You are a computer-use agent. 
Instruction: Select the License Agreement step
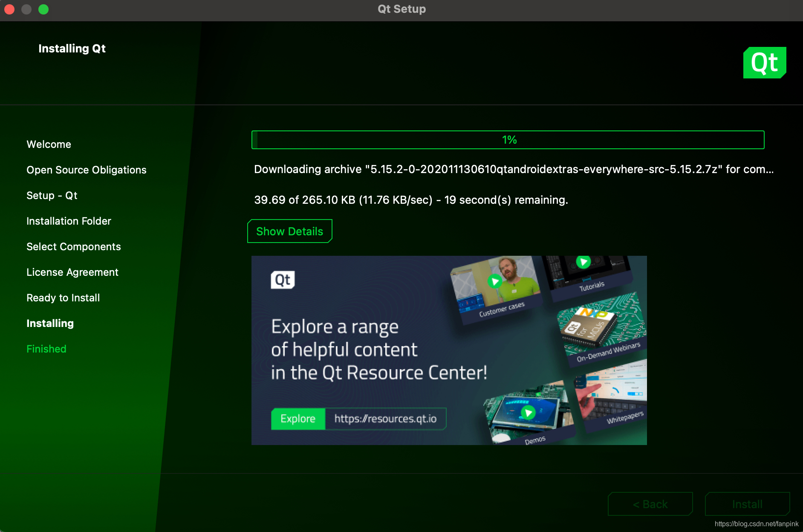pyautogui.click(x=72, y=272)
